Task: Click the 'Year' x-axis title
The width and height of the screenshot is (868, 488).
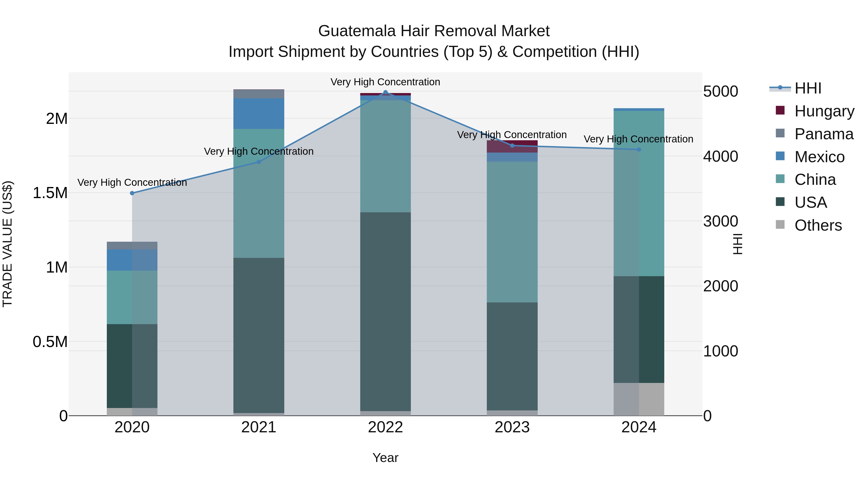Action: pos(386,458)
